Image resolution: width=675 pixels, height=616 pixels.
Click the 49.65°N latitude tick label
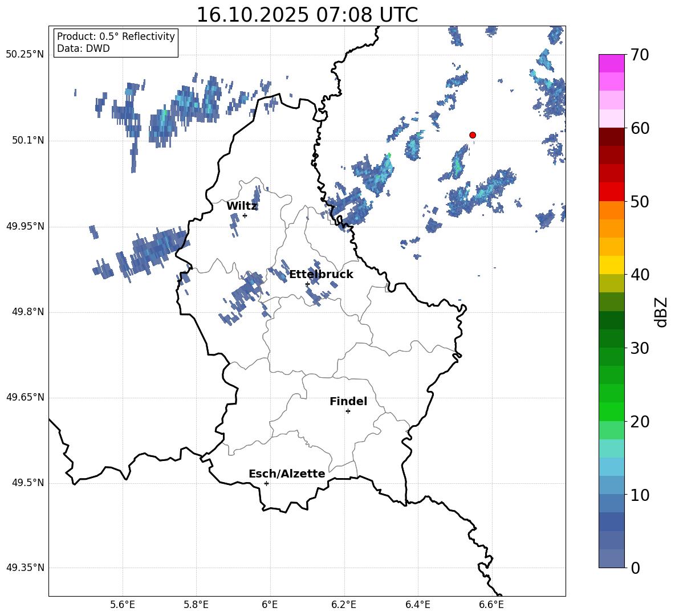pos(25,397)
